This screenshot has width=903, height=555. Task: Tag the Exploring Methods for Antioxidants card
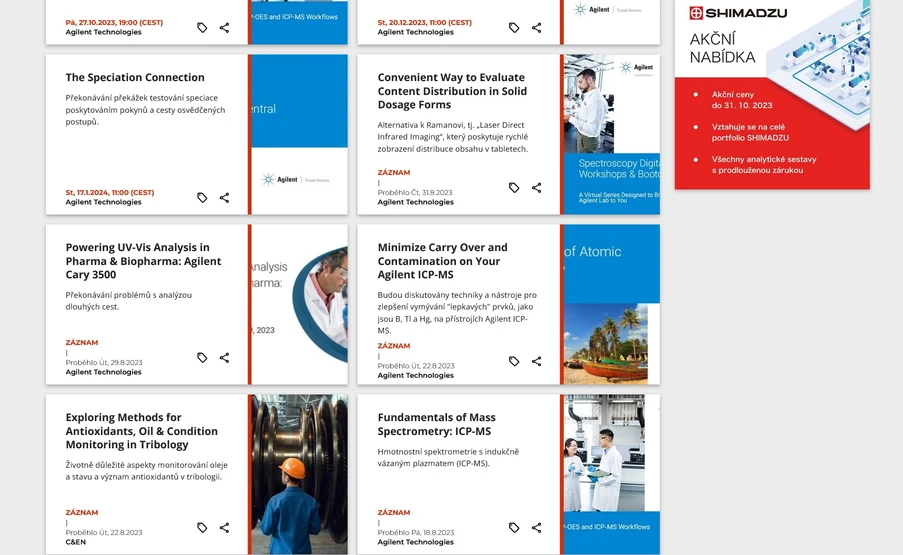coord(202,527)
